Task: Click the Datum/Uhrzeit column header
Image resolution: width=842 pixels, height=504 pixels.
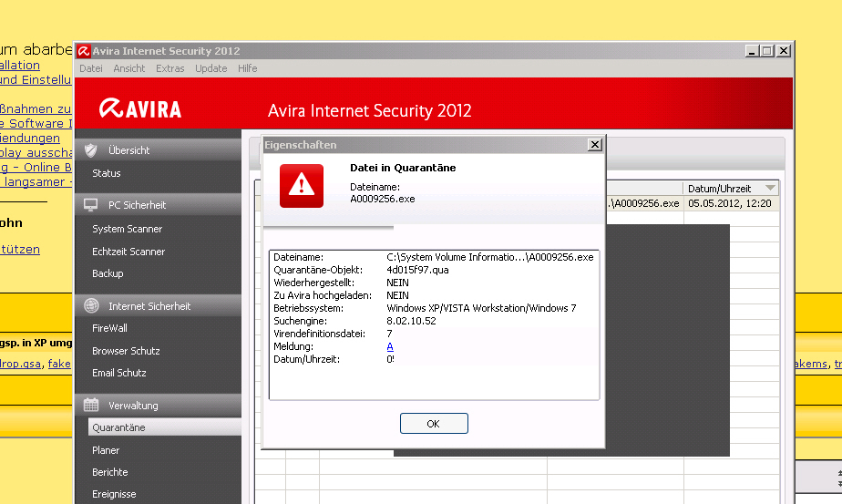Action: click(x=731, y=189)
